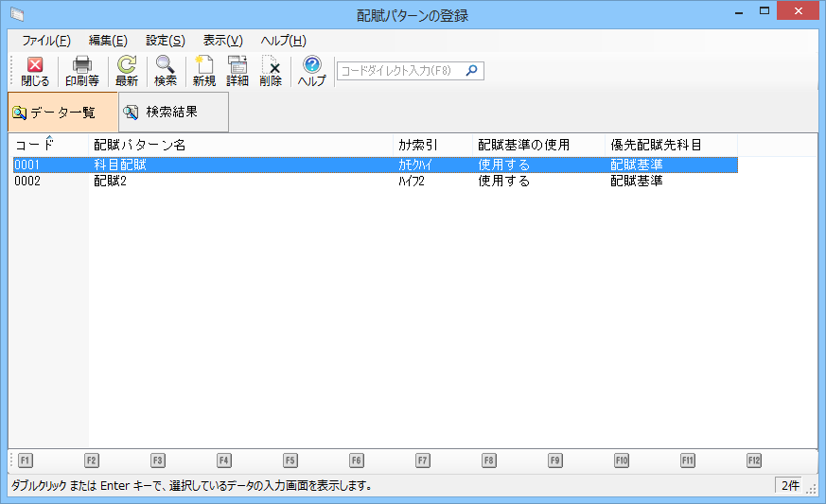Image resolution: width=826 pixels, height=504 pixels.
Task: Switch to the 検索結果 tab
Action: (x=173, y=113)
